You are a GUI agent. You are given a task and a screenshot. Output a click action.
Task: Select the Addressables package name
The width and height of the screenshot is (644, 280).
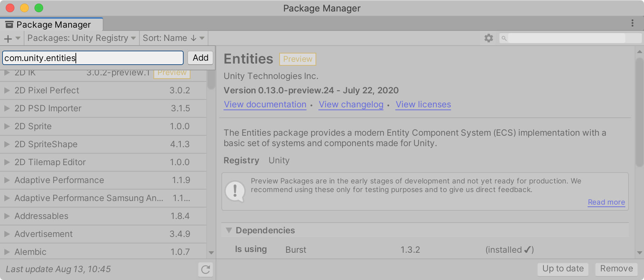point(41,216)
